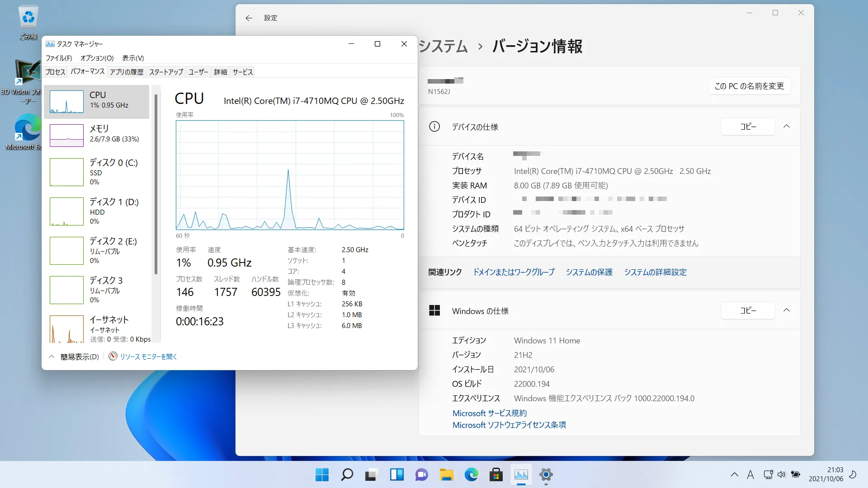Open the Widgets panel on taskbar

396,474
